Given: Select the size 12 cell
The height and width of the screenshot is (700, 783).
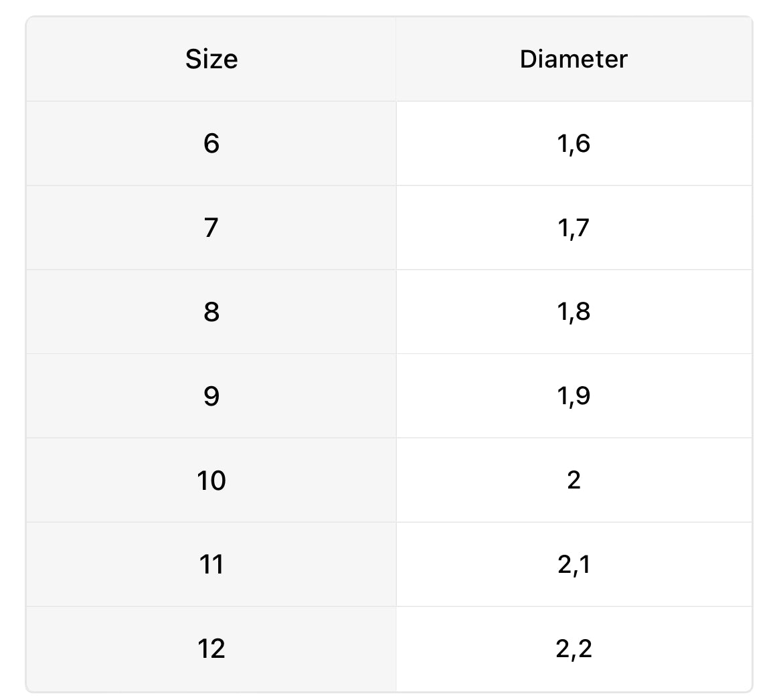Looking at the screenshot, I should point(211,649).
